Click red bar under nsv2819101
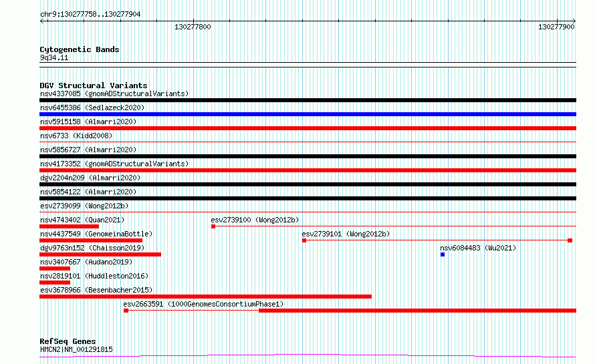Screen dimensions: 595x364 55,283
